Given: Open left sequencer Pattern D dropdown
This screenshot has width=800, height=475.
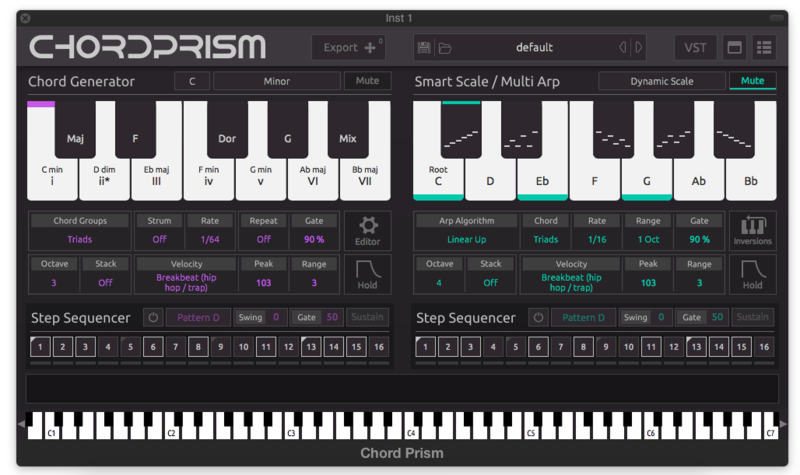Looking at the screenshot, I should (198, 317).
